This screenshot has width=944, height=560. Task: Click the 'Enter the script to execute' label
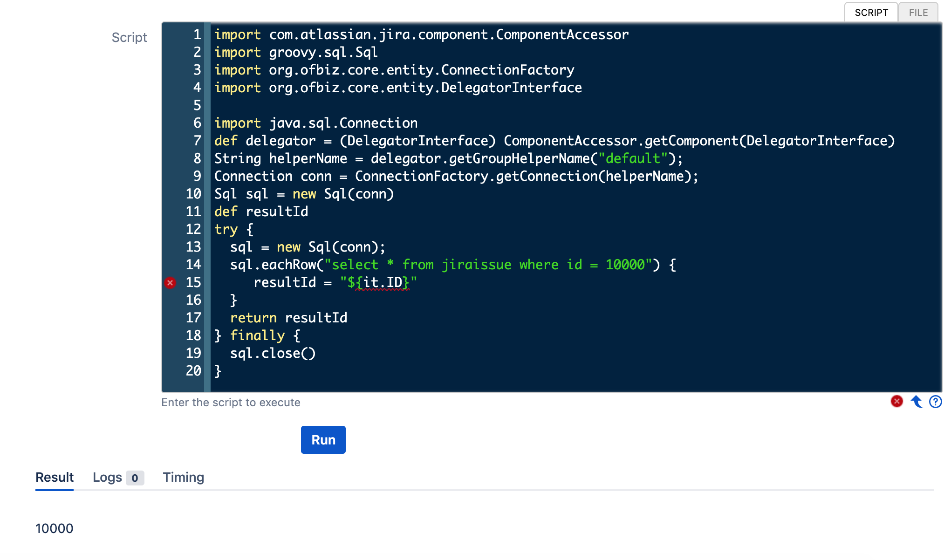click(x=231, y=402)
